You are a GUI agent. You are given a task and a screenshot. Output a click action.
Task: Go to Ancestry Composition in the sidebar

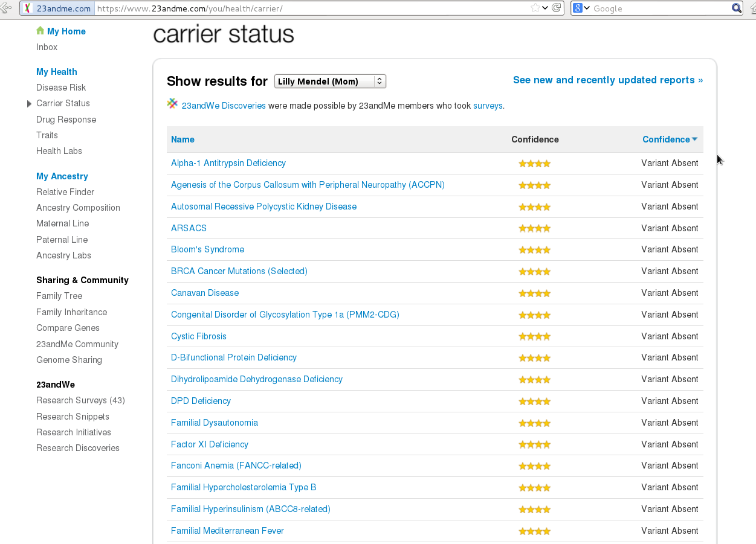pyautogui.click(x=78, y=208)
